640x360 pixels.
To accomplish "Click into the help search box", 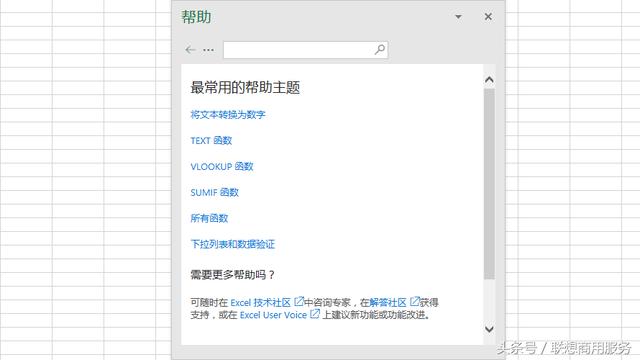I will [305, 50].
